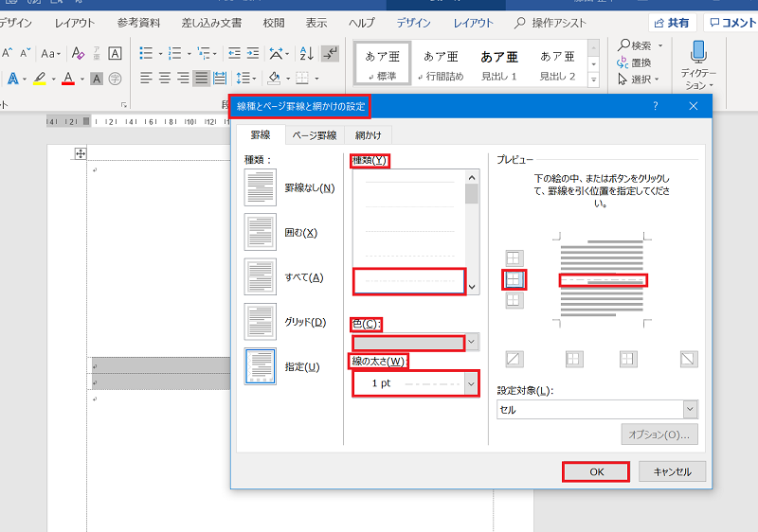Click the multilevel list icon

point(204,53)
